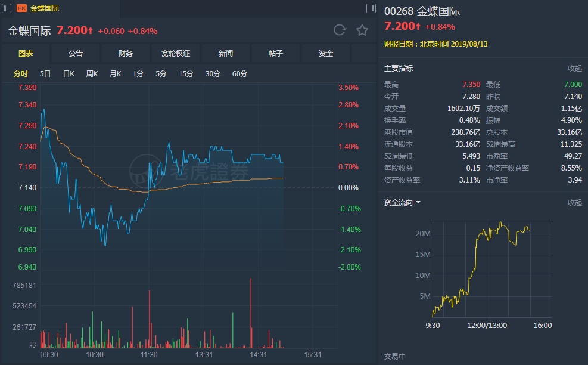Click the 财报日期 2019/08/13 notice

point(435,44)
